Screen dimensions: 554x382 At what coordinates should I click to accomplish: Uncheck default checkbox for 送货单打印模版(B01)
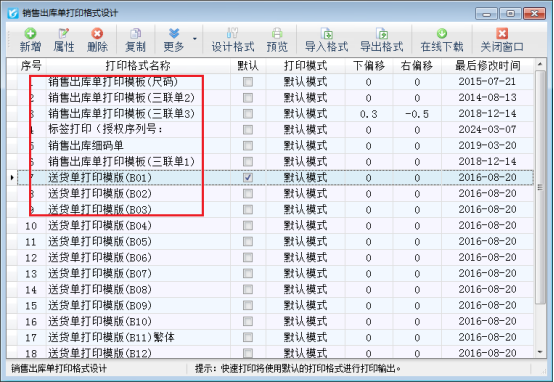click(x=248, y=177)
